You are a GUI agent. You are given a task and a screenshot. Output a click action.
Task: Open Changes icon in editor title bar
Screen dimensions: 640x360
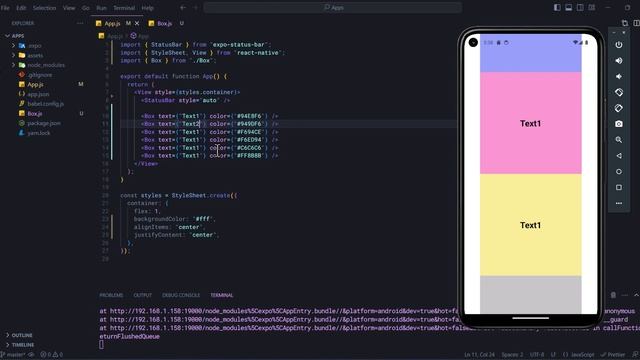(625, 23)
